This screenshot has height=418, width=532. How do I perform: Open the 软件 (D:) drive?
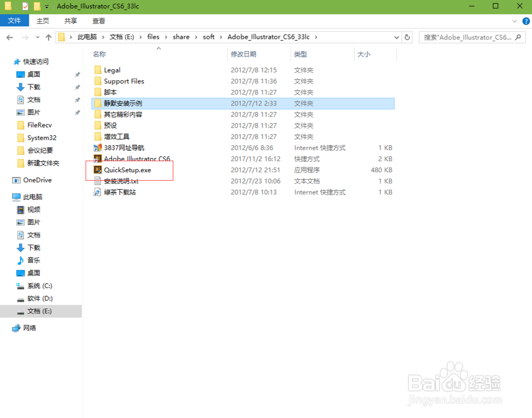(40, 298)
